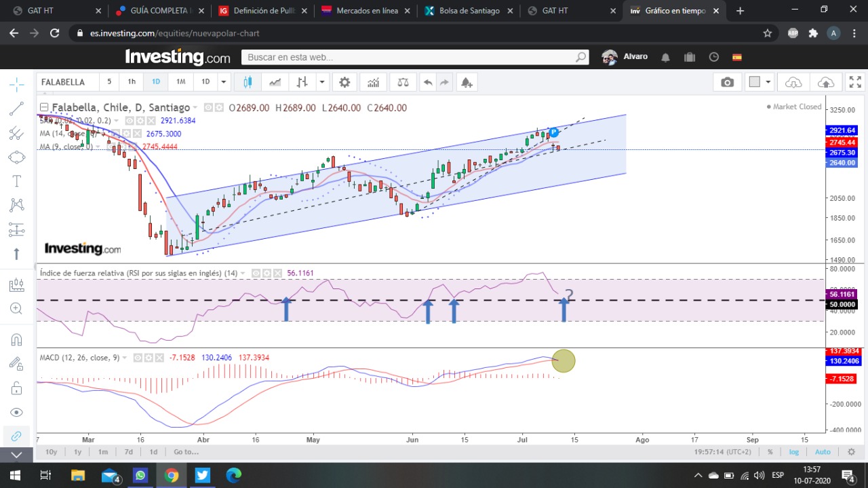The image size is (868, 488).
Task: Open the indicators panel
Action: coord(373,82)
